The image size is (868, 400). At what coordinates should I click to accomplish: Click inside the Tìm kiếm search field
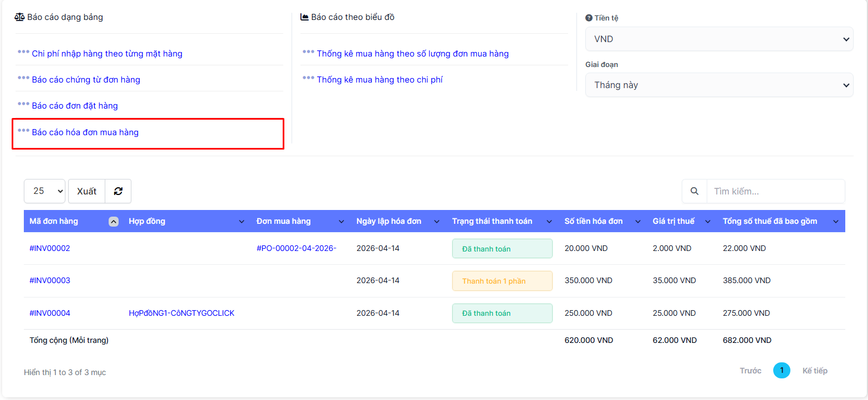(775, 191)
